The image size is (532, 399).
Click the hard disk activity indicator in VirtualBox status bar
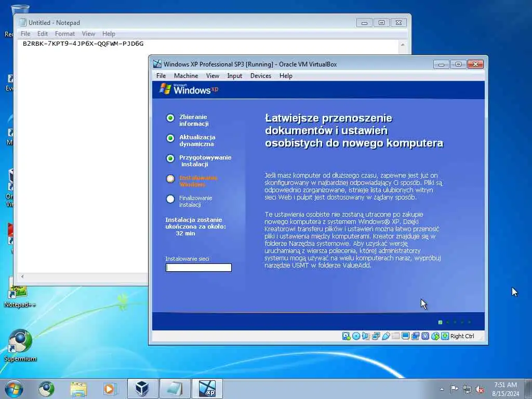point(346,336)
